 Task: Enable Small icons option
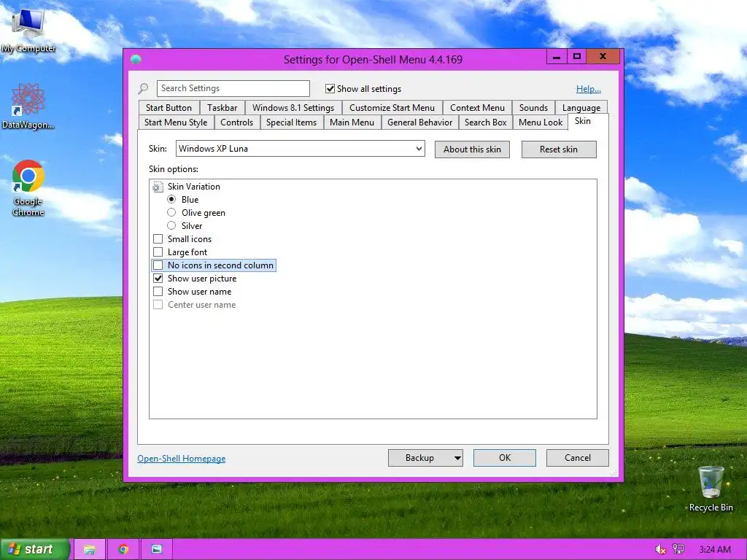pyautogui.click(x=158, y=239)
